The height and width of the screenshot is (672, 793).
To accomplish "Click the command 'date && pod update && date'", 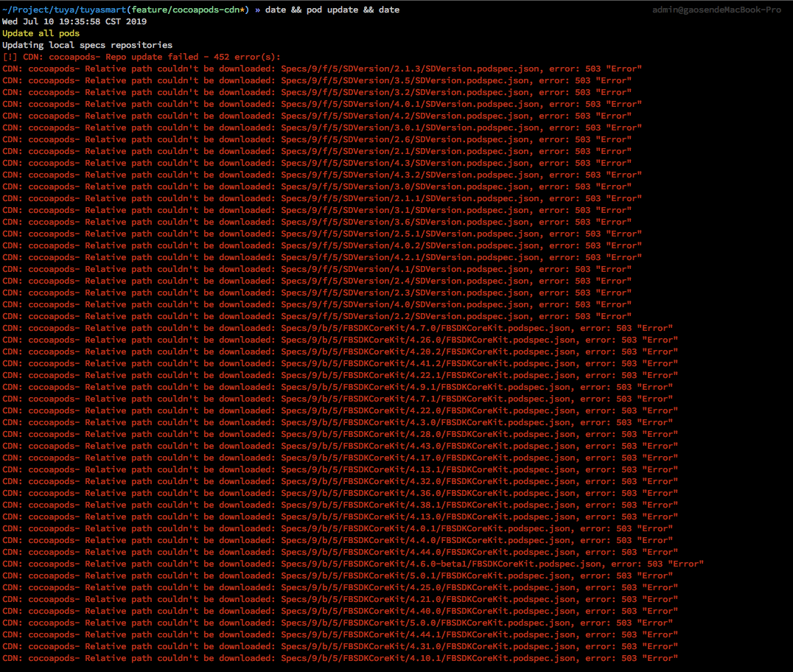I will [x=332, y=10].
